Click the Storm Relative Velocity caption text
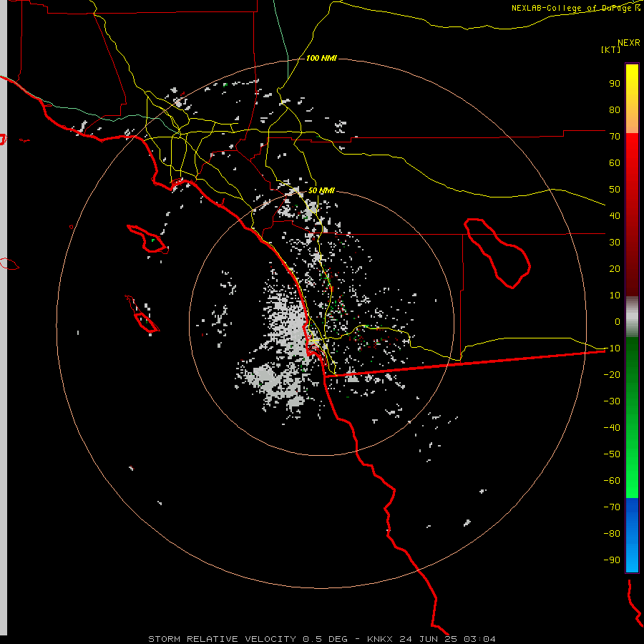This screenshot has width=644, height=644. point(321,639)
